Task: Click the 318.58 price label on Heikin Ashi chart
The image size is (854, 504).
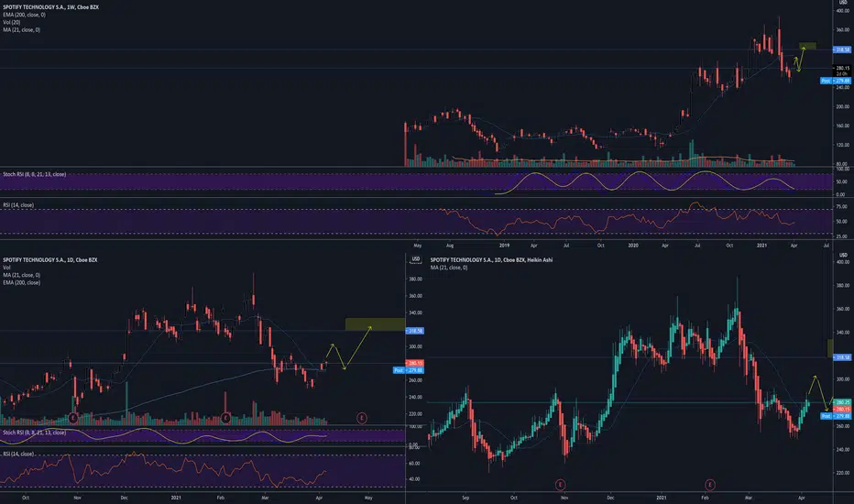Action: pos(842,357)
